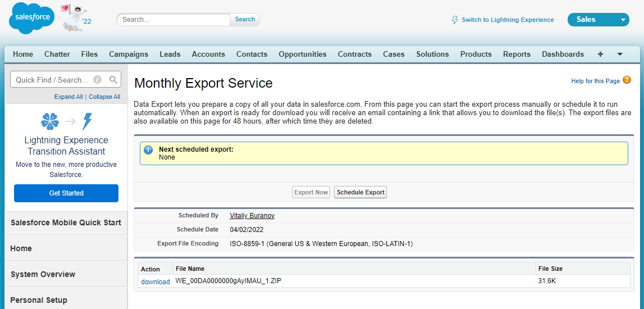The height and width of the screenshot is (309, 644).
Task: Click the Schedule Export button
Action: [360, 192]
